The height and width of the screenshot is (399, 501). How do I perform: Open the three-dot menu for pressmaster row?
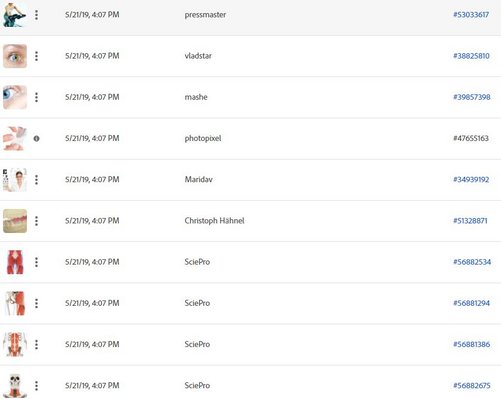pos(36,15)
